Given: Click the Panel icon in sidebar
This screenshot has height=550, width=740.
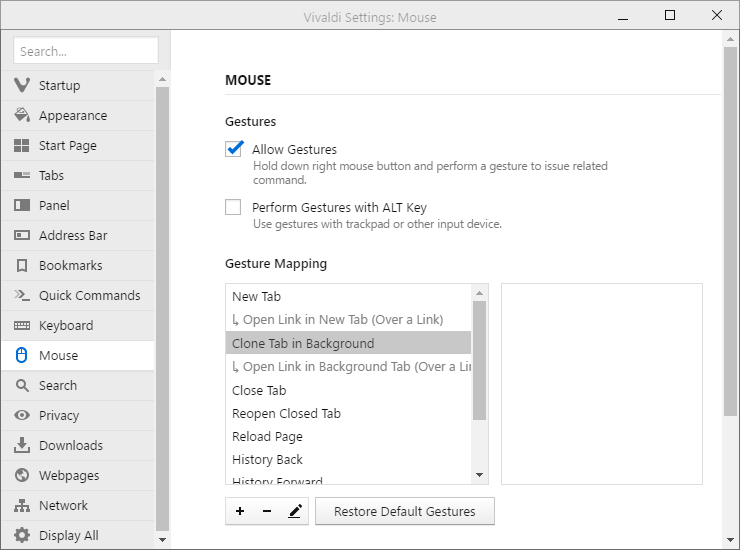Looking at the screenshot, I should [22, 205].
